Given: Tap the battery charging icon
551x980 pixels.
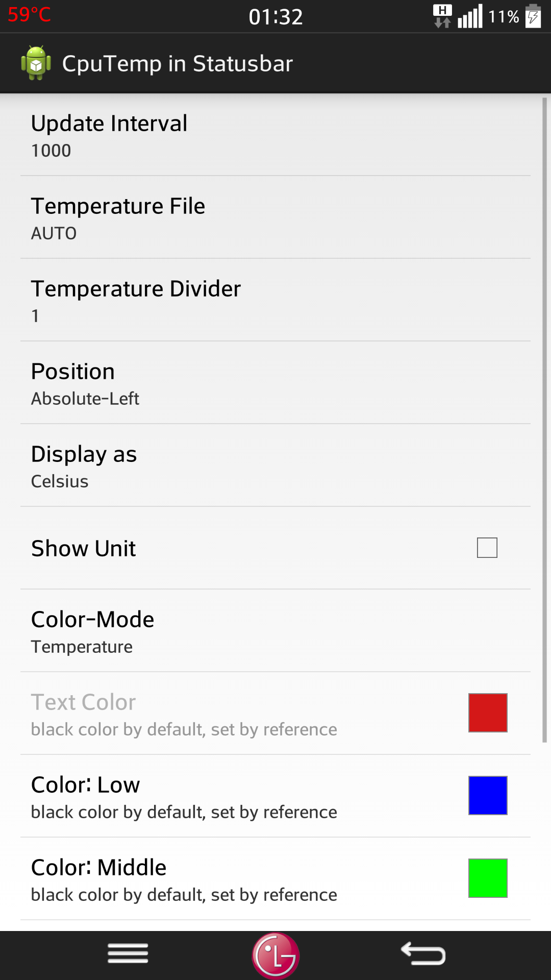Looking at the screenshot, I should coord(533,16).
